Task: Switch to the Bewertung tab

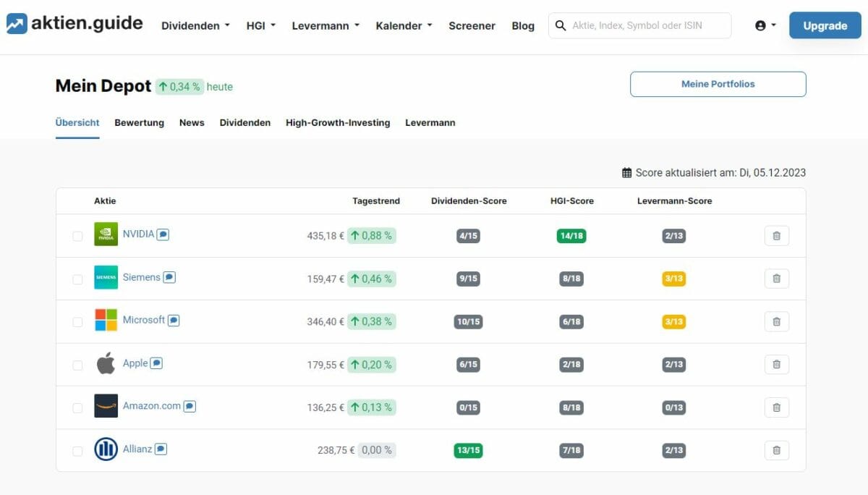Action: pos(139,122)
